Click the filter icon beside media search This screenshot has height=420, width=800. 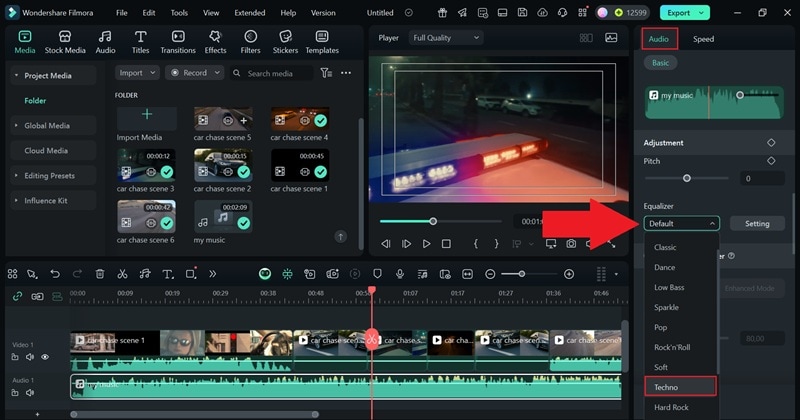tap(326, 73)
